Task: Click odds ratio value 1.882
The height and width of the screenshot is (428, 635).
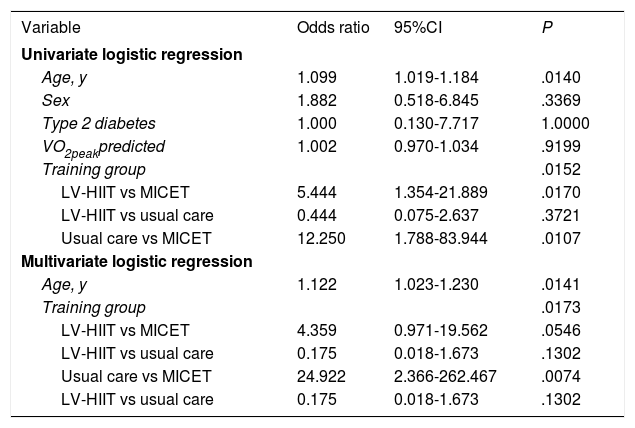Action: coord(316,100)
